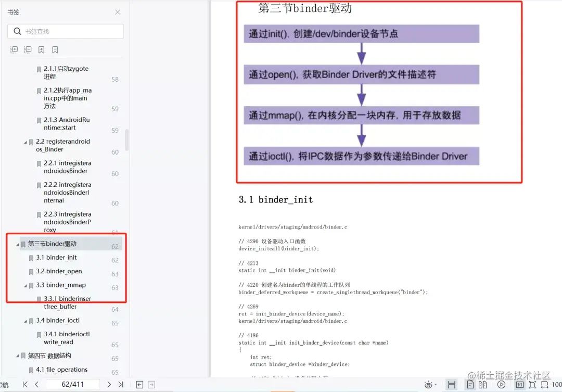This screenshot has height=392, width=562.
Task: Jump to first page arrow
Action: tap(25, 385)
